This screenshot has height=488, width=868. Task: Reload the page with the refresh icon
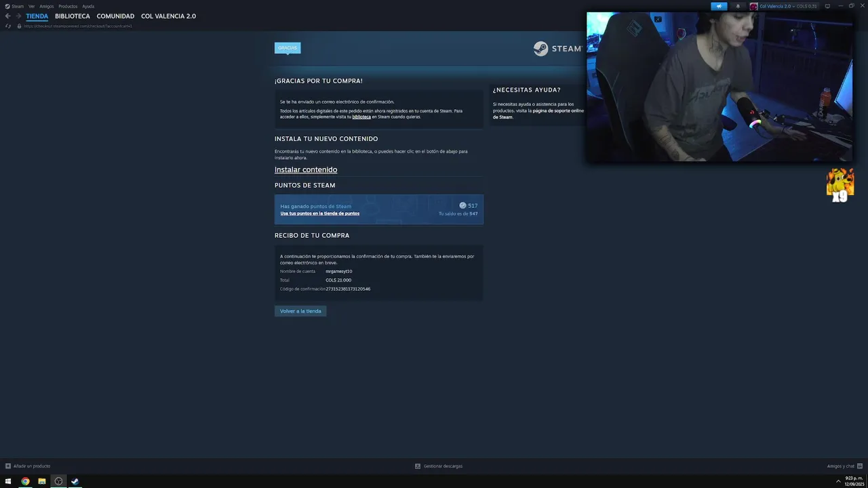point(8,26)
